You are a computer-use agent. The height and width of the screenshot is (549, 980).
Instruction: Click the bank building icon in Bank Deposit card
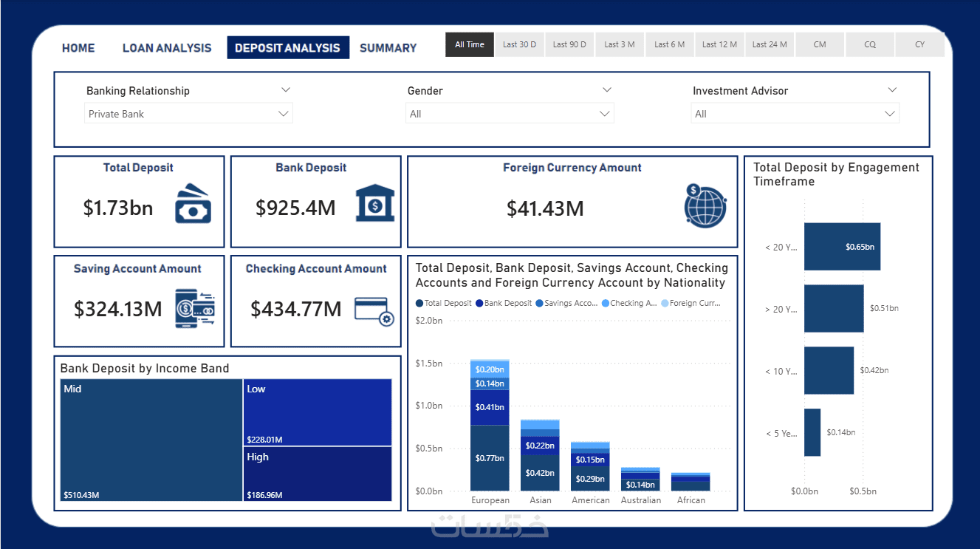coord(375,203)
